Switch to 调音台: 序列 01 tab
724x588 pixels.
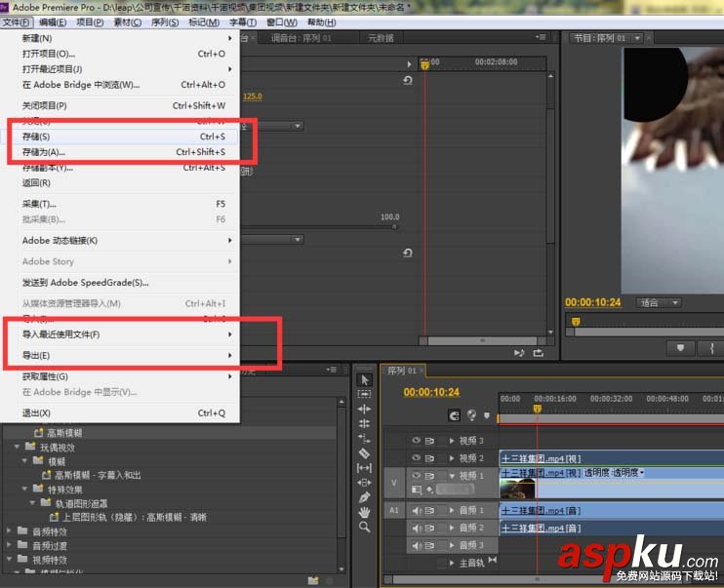click(302, 38)
